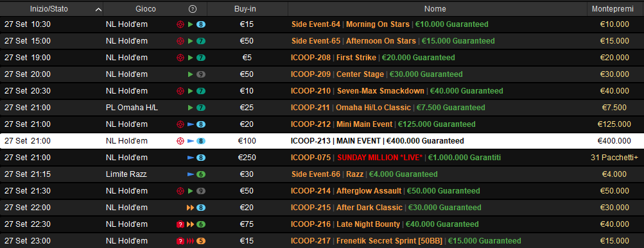The height and width of the screenshot is (248, 644).
Task: Sort by the Buy-in column header
Action: [247, 9]
